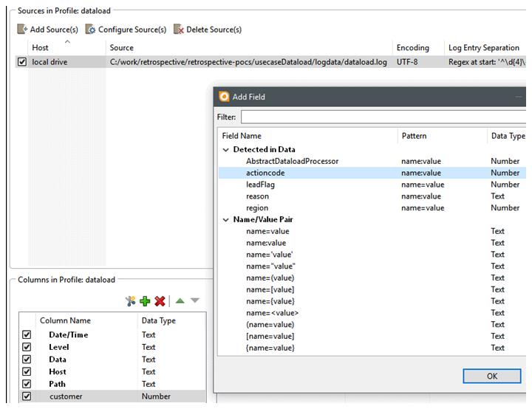Screen dimensions: 532x409
Task: Select the customer column row name
Action: click(x=66, y=396)
